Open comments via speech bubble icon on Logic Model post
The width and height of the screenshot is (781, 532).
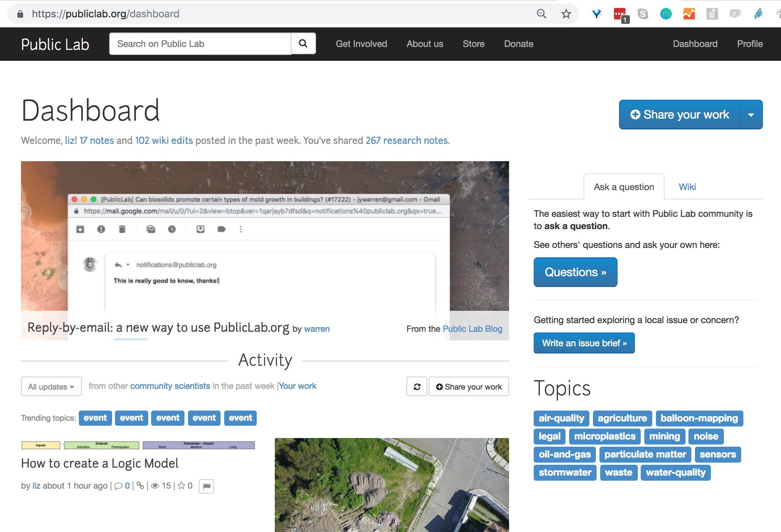[x=119, y=486]
